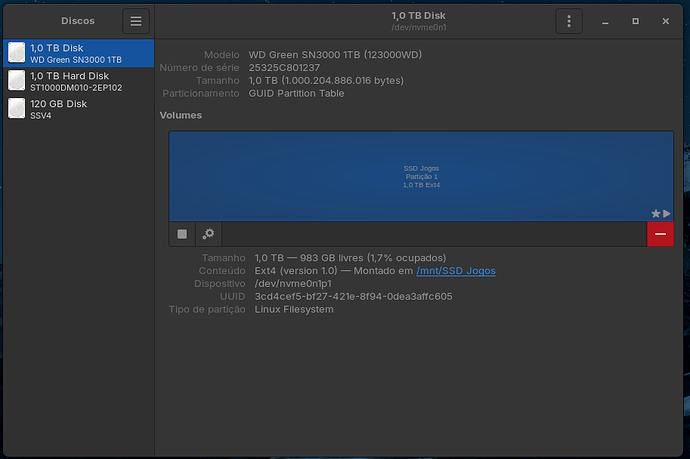Click the device path /dev/nvme0n1p1
Screen dimensions: 690x459
(293, 284)
